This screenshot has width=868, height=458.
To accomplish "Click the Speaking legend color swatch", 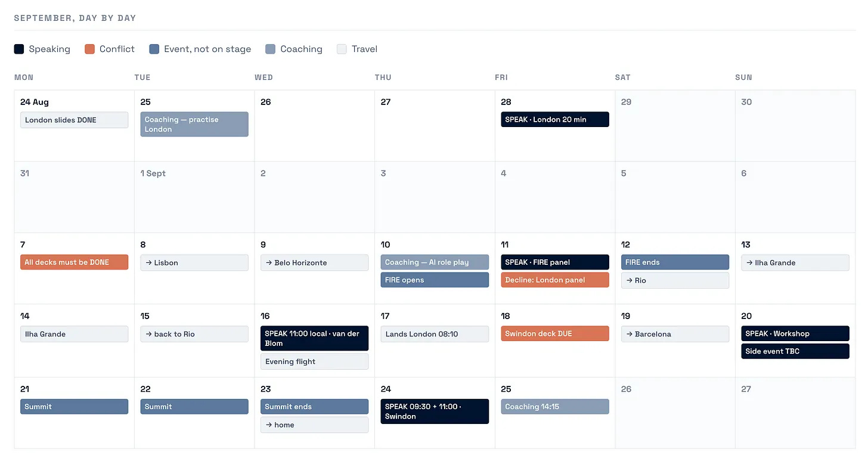I will (19, 49).
